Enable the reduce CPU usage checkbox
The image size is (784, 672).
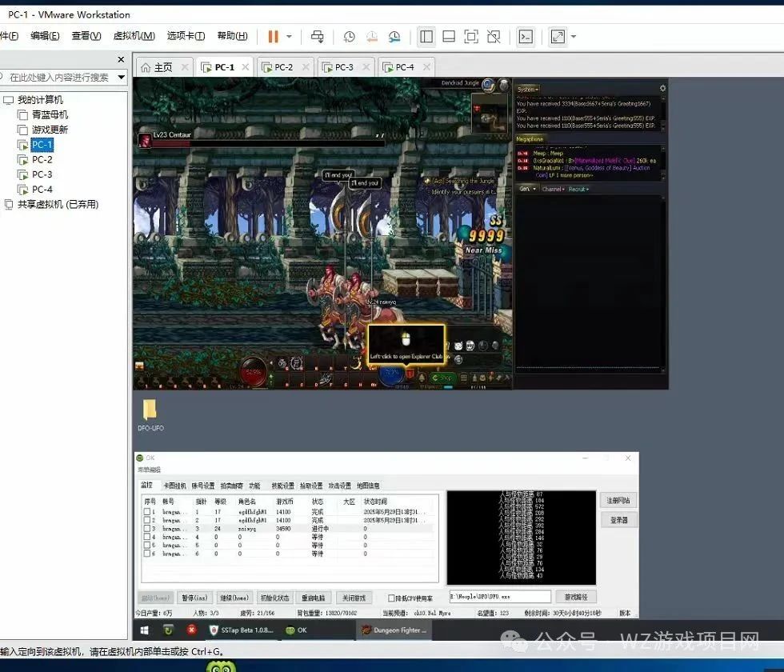tap(391, 598)
